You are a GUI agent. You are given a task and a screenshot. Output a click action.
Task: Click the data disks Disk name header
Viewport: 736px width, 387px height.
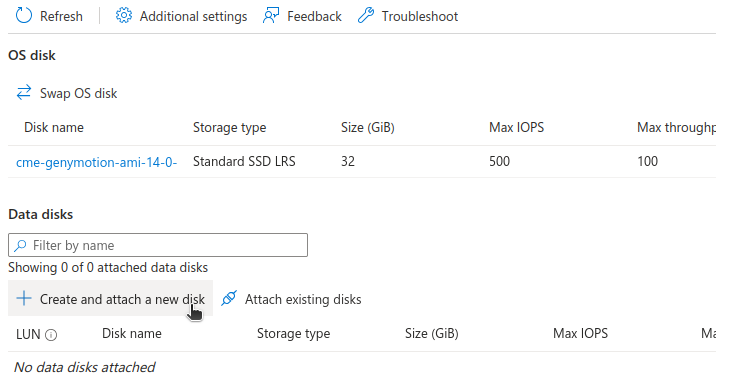coord(132,333)
